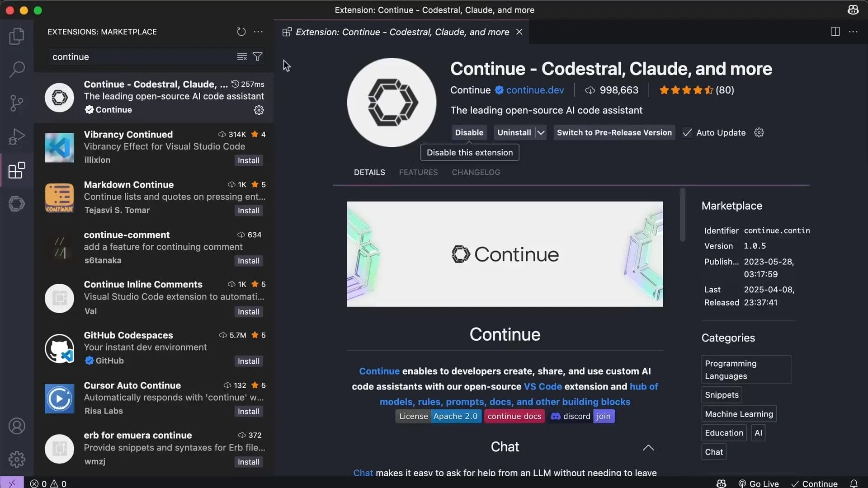Open the CHANGELOG tab
The height and width of the screenshot is (488, 868).
coord(476,172)
